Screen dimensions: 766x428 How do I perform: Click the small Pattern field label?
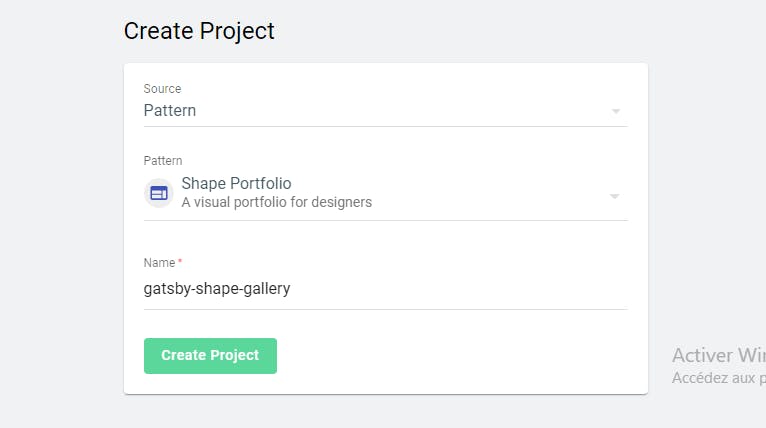pos(163,161)
